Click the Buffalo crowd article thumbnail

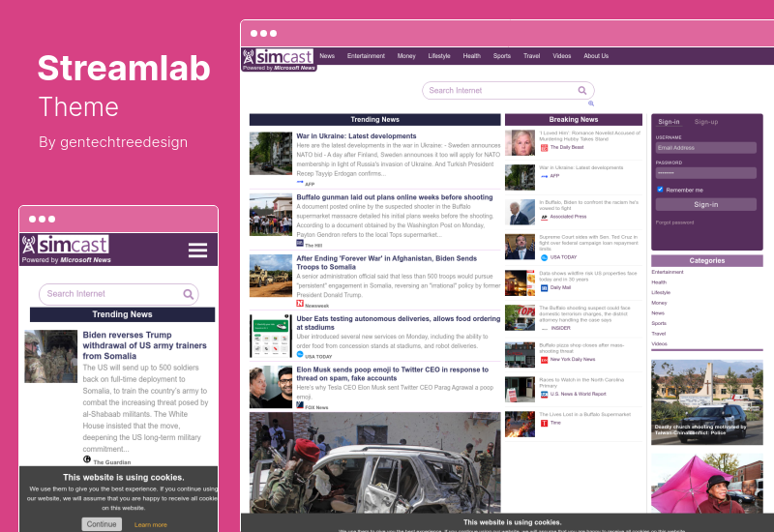(x=271, y=215)
